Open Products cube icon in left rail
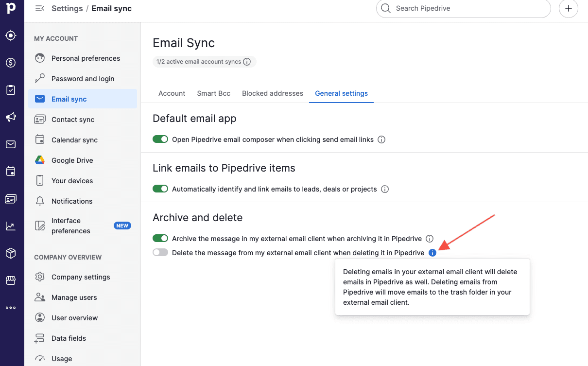 tap(11, 253)
